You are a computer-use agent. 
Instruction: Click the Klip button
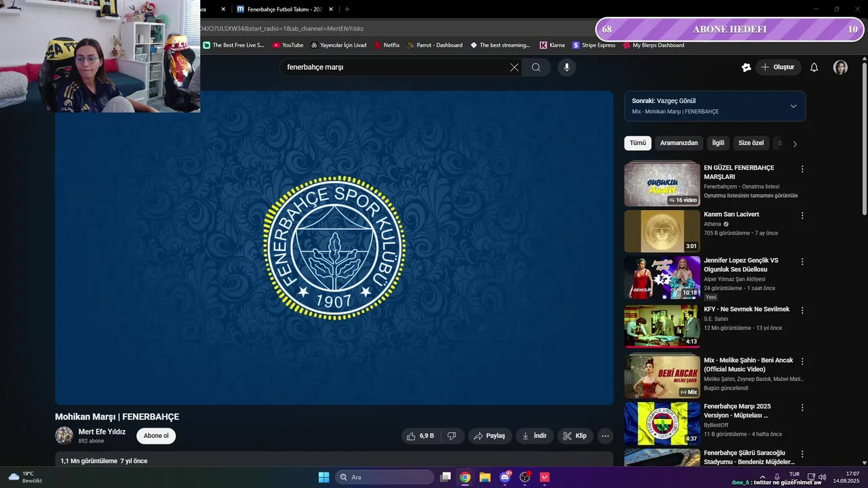[x=575, y=436]
